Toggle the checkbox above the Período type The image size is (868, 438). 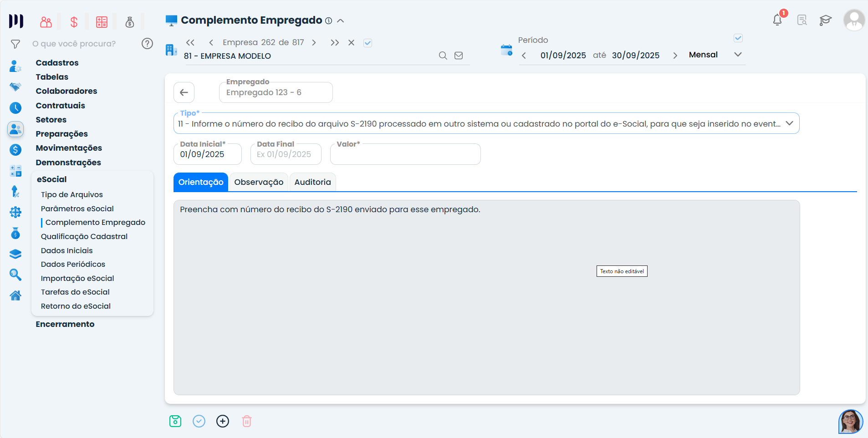738,38
